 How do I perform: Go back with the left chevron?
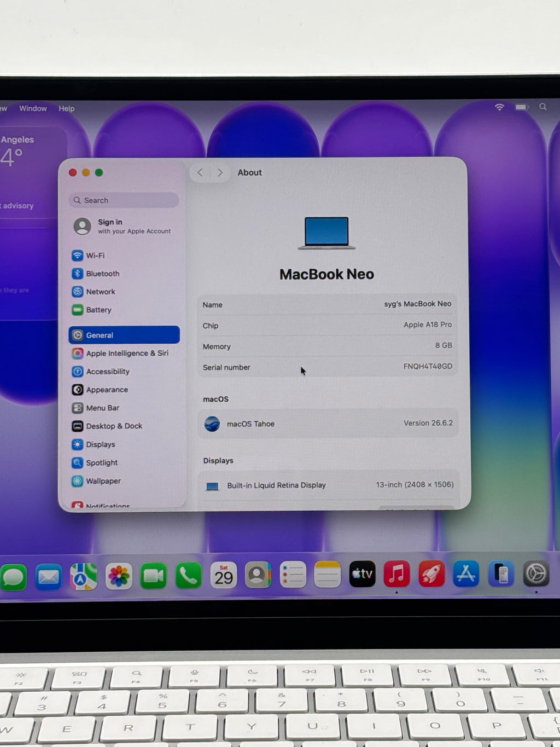[200, 172]
